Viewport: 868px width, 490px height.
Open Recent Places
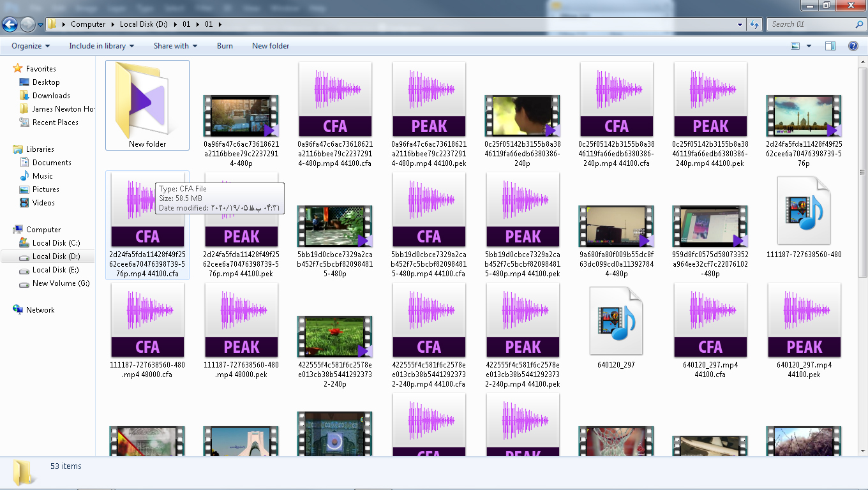coord(56,122)
